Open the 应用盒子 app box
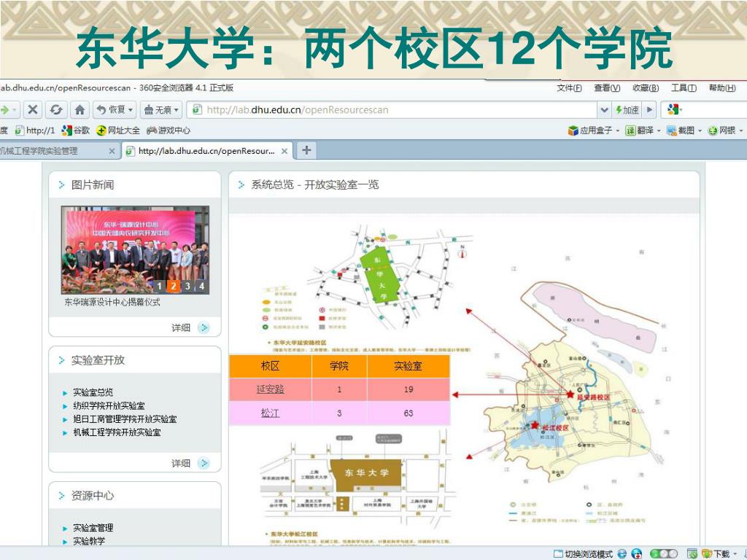The image size is (747, 560). point(589,130)
